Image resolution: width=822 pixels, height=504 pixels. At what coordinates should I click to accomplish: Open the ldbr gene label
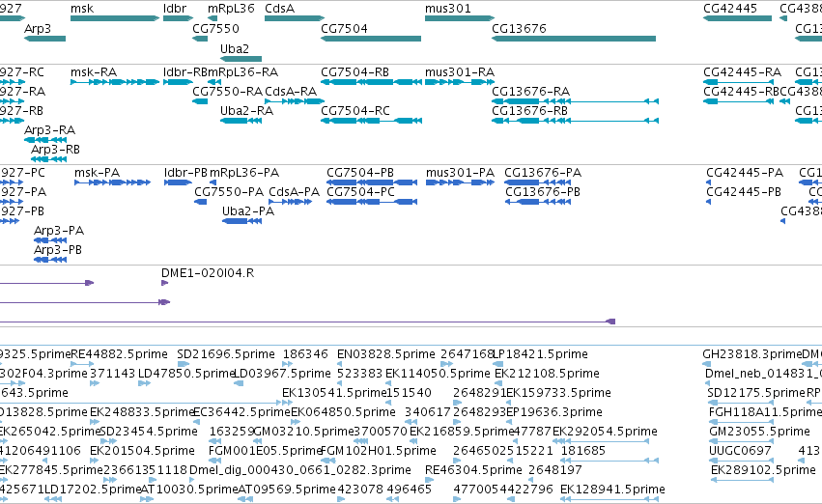(x=175, y=9)
